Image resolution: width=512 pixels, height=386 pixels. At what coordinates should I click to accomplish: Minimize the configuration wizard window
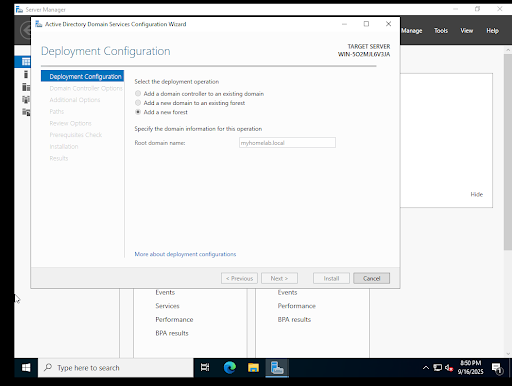[x=344, y=24]
